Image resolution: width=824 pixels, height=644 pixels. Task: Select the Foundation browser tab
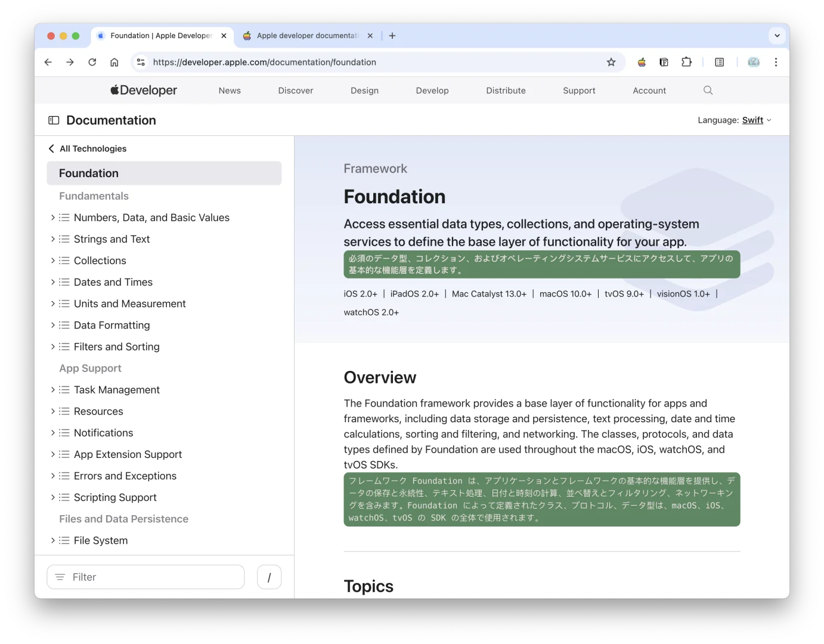coord(162,36)
